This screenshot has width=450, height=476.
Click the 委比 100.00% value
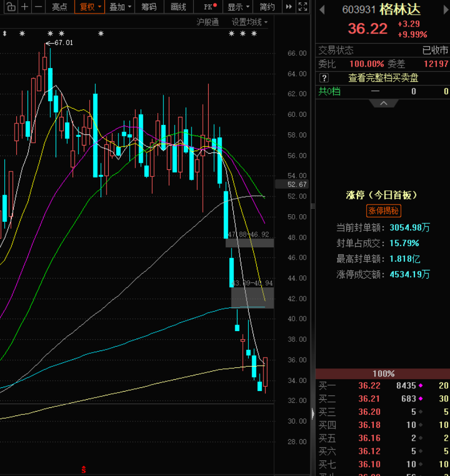coord(367,64)
